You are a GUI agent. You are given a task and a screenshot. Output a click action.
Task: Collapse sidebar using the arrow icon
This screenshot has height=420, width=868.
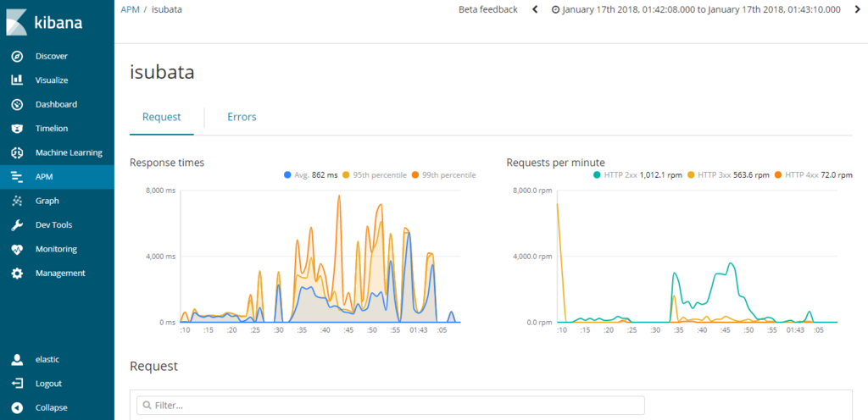(17, 408)
